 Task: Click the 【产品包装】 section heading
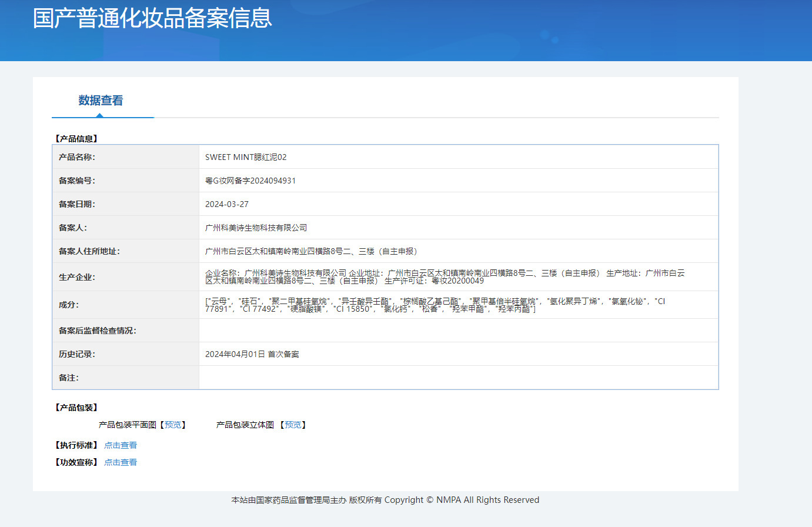(76, 408)
